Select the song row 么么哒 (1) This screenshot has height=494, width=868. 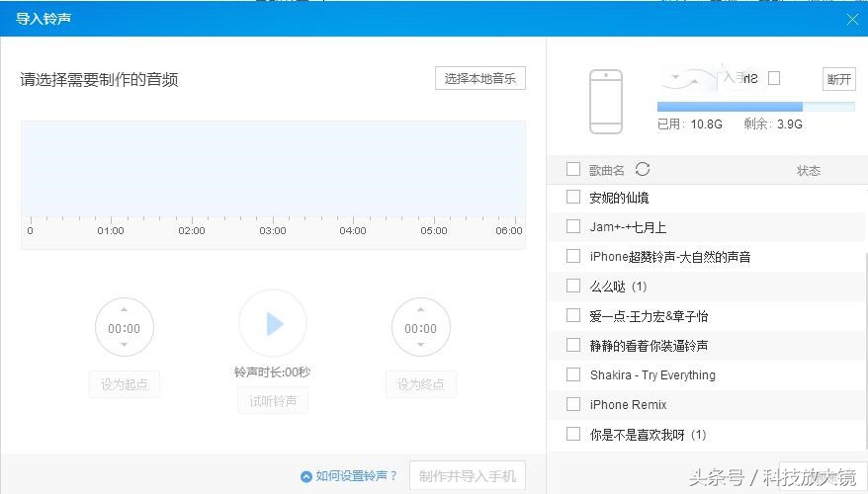(x=706, y=286)
